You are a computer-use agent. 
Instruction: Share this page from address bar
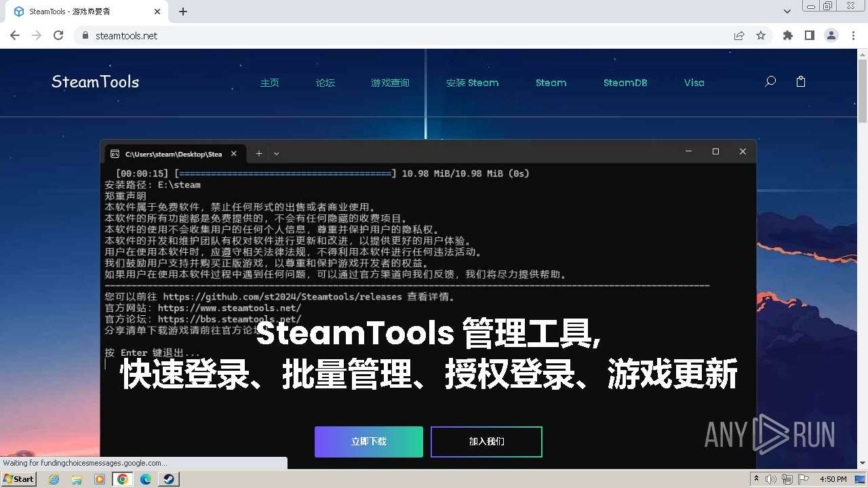click(x=739, y=35)
